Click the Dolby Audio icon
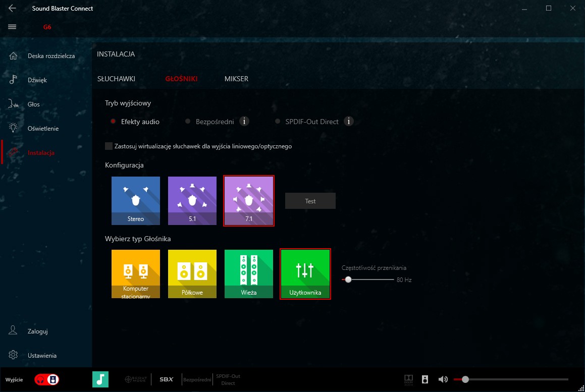585x392 pixels. 408,380
